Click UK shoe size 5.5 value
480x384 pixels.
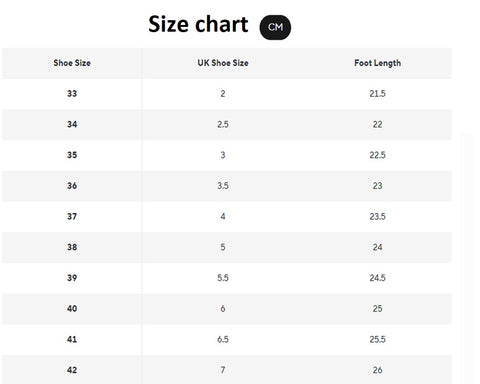(x=223, y=278)
